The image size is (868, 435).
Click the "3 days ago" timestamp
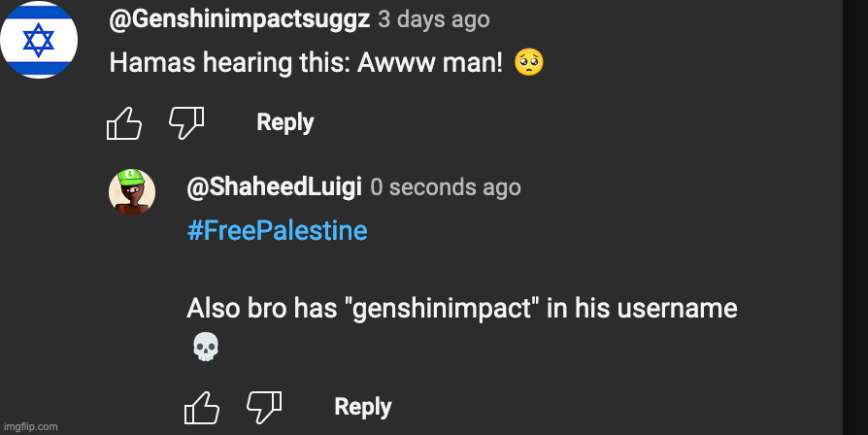point(433,18)
